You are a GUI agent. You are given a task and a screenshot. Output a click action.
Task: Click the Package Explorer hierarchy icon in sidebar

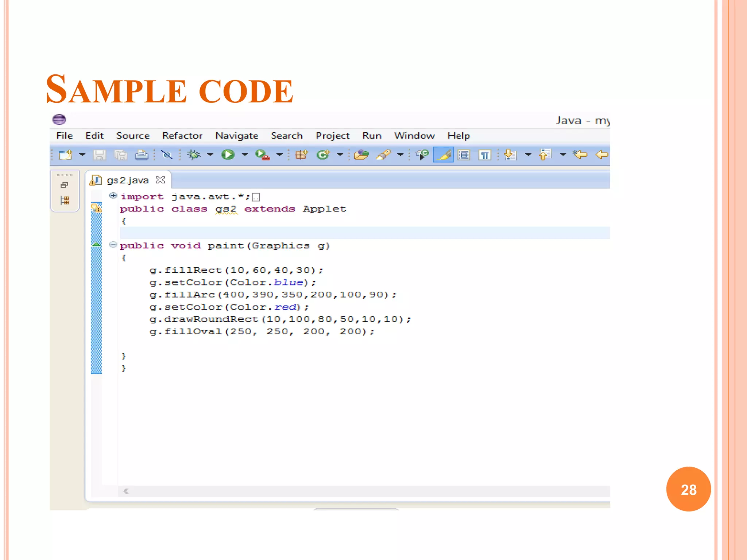pyautogui.click(x=65, y=200)
